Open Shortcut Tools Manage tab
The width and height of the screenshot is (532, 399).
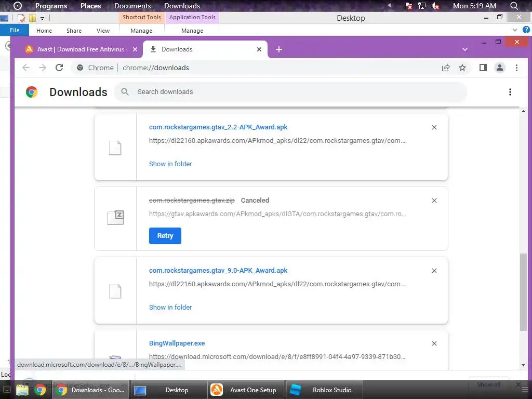point(141,31)
